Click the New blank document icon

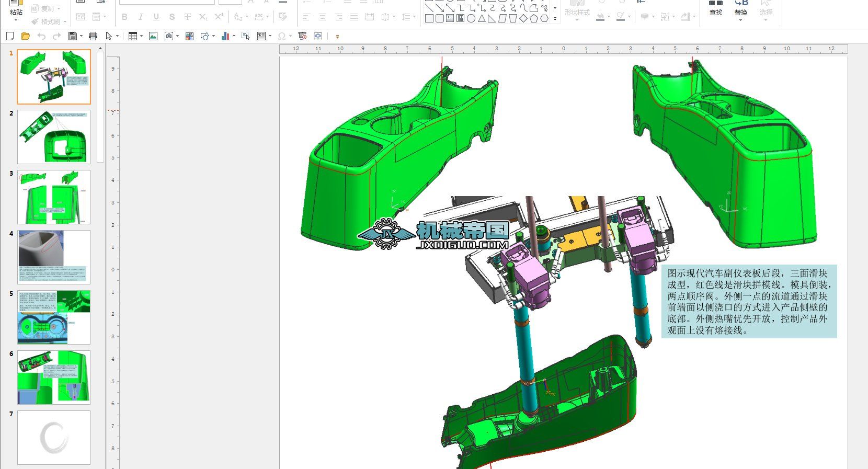click(x=10, y=36)
